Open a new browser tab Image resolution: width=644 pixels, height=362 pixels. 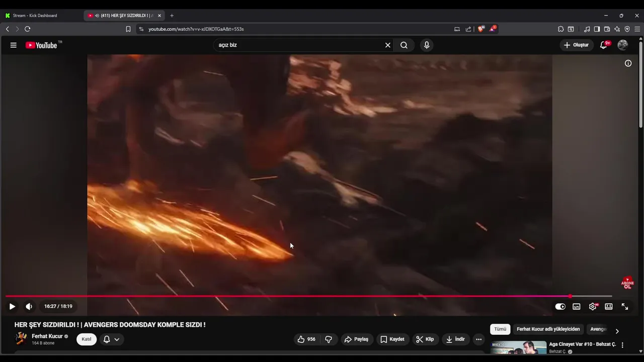[172, 16]
